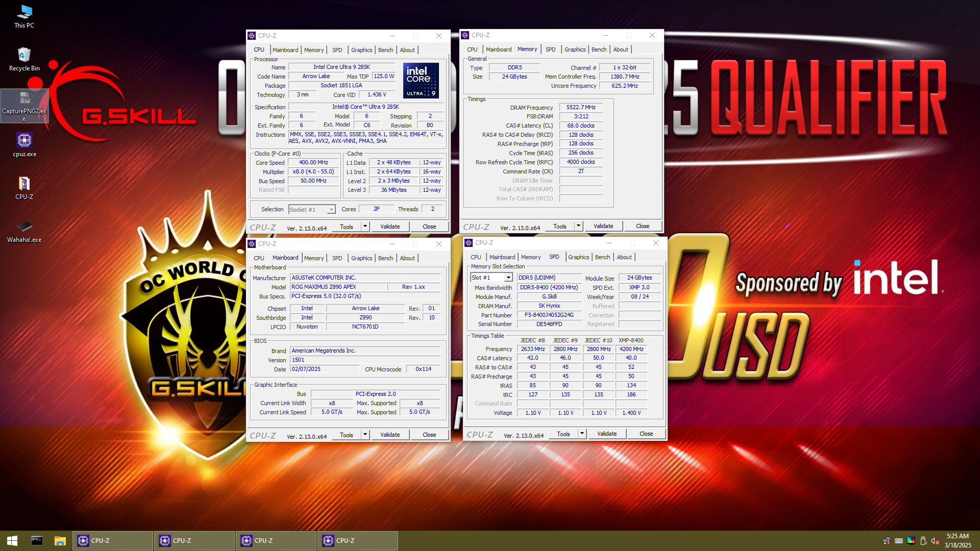Expand Tools arrow in Memory tab window

click(579, 226)
